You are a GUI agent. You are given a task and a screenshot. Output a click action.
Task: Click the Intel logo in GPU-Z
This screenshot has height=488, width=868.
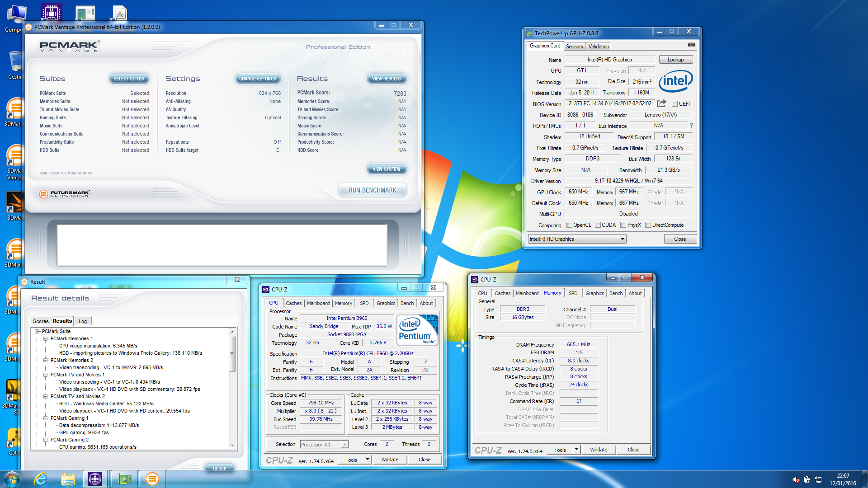(675, 81)
